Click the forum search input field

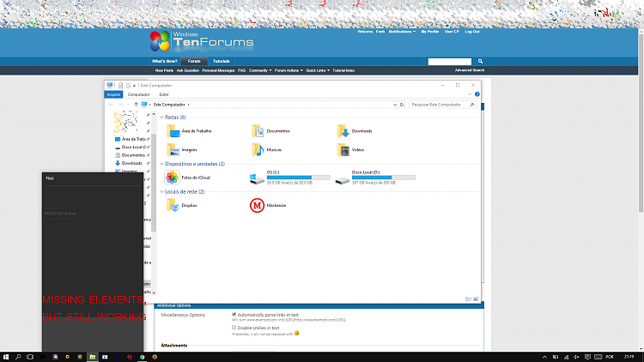(450, 61)
